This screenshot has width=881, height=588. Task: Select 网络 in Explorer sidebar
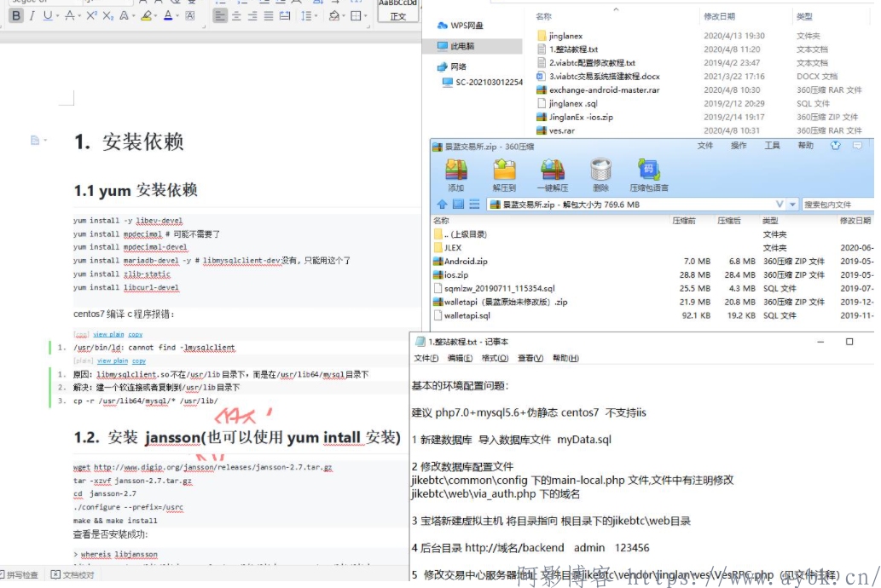452,66
